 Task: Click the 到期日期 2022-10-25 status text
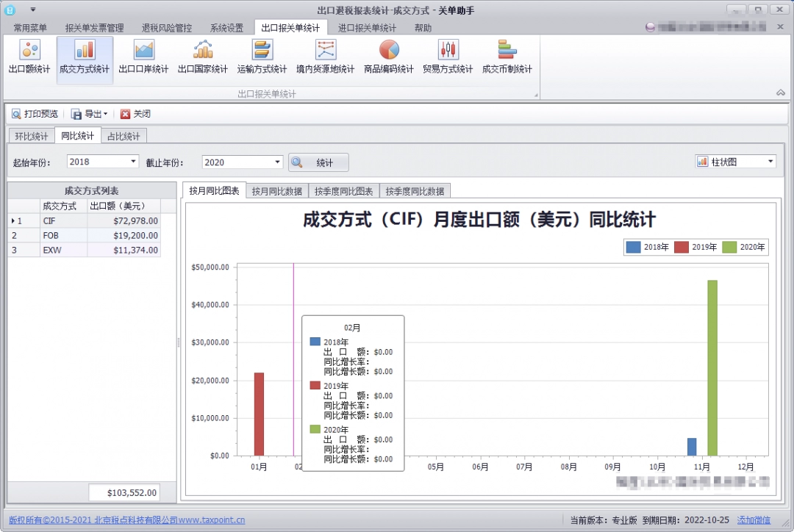click(686, 520)
